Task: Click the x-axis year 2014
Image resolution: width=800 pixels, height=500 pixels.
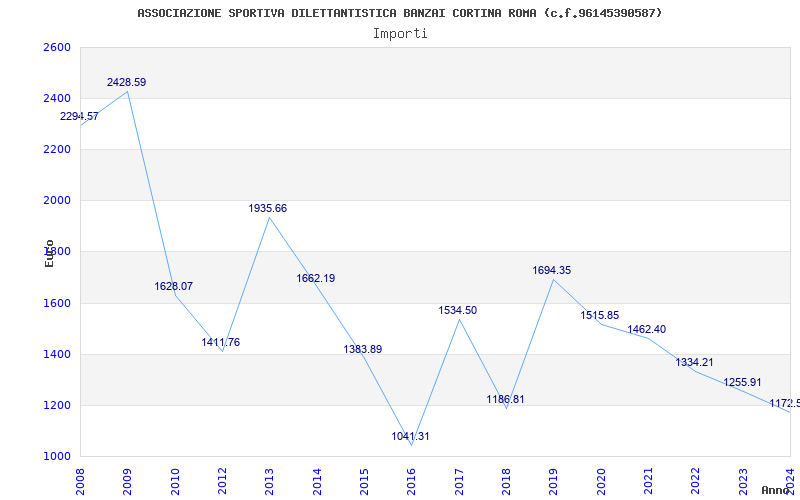Action: 317,482
